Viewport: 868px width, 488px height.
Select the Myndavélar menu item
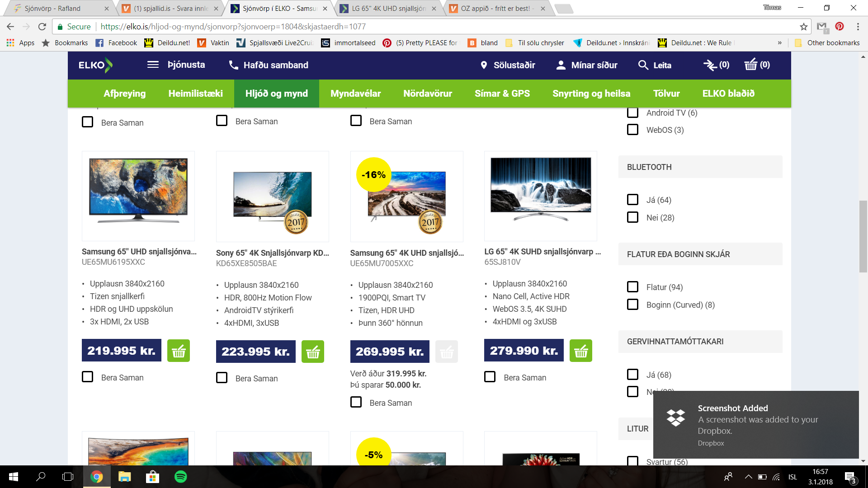click(x=355, y=94)
